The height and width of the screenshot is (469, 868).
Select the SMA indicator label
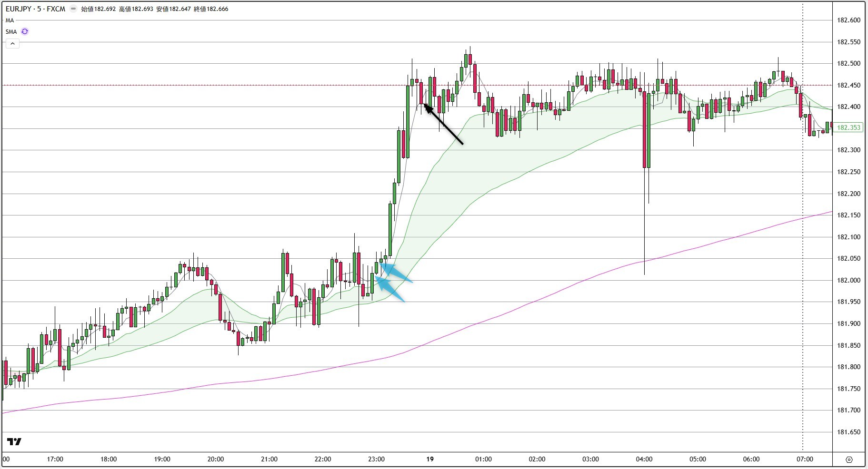[x=10, y=31]
